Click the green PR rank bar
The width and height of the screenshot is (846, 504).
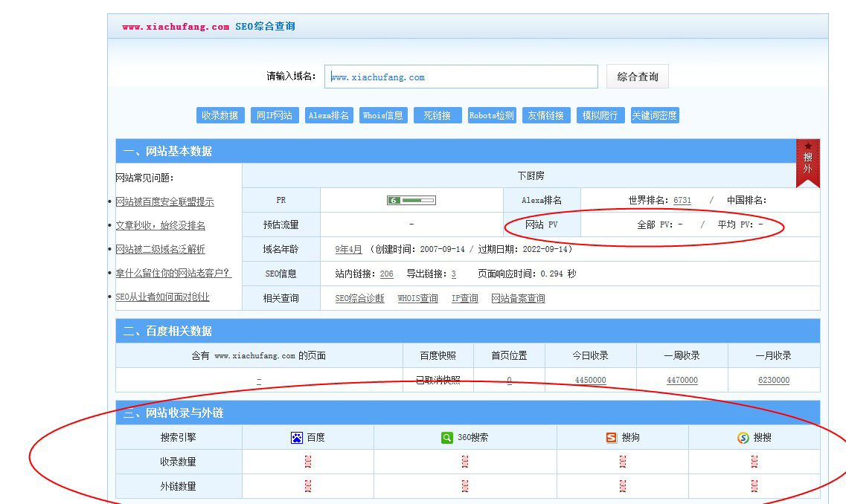411,200
